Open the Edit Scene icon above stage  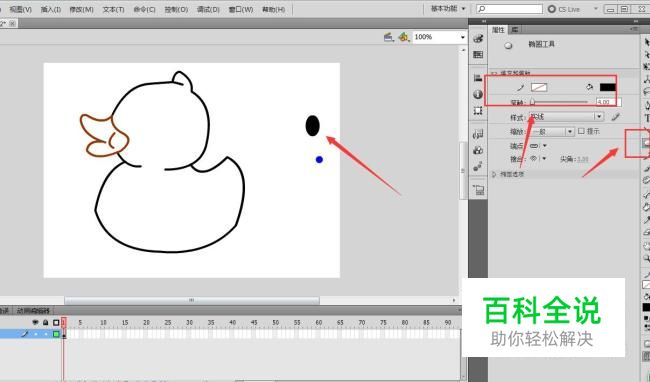click(388, 37)
